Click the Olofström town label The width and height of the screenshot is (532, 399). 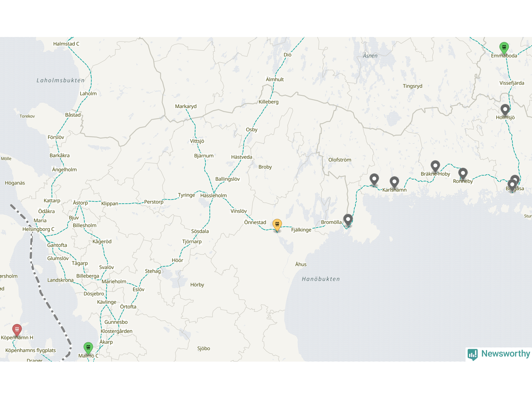coord(340,160)
